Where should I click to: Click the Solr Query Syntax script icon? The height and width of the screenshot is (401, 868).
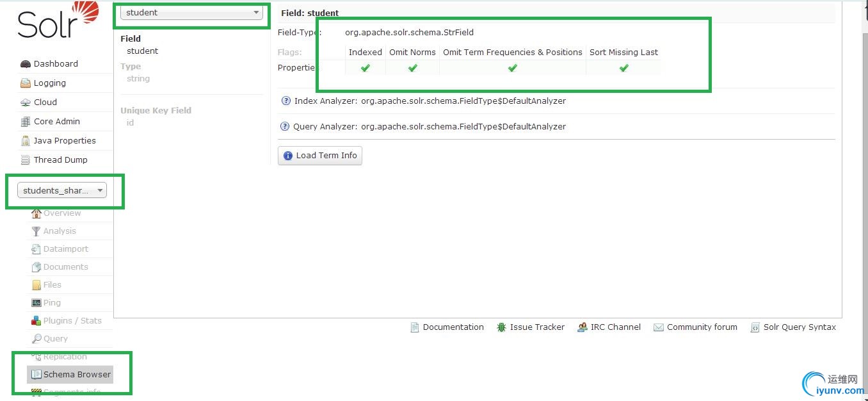coord(755,327)
